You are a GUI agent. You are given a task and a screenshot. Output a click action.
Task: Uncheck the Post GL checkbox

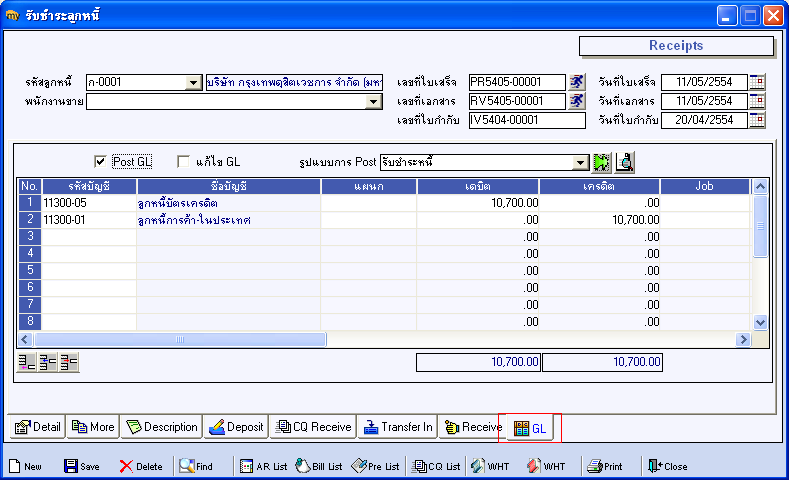pos(100,161)
